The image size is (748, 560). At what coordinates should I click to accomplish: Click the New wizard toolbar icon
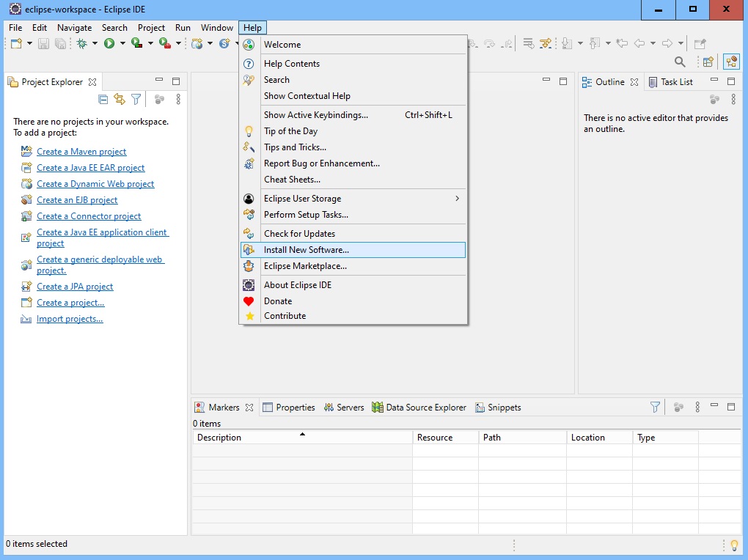click(16, 43)
